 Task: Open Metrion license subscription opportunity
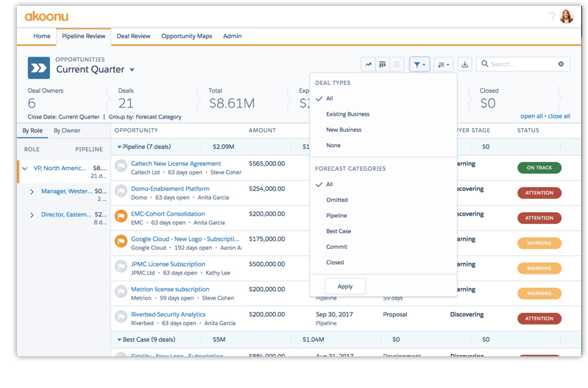point(170,289)
